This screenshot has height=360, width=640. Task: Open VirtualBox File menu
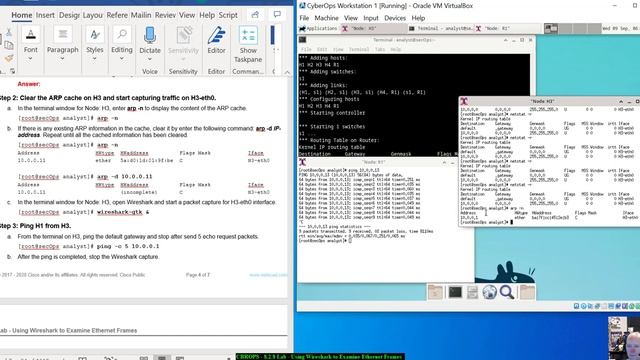[x=304, y=18]
